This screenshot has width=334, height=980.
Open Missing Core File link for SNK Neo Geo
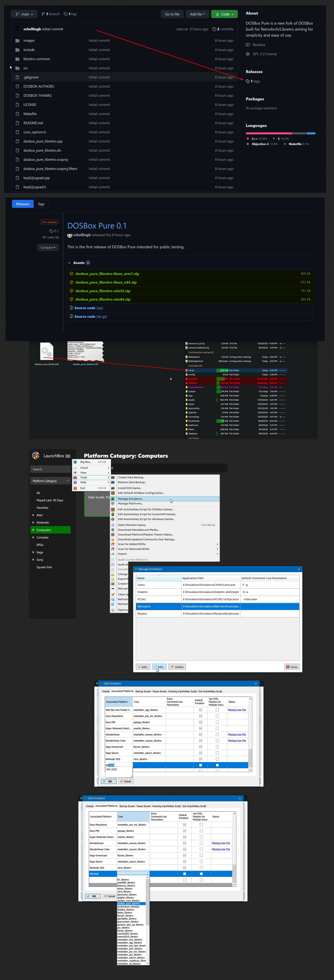click(237, 710)
